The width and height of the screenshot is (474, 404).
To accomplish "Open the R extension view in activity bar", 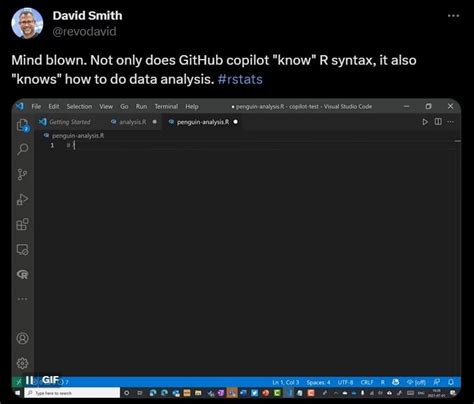I will (23, 274).
